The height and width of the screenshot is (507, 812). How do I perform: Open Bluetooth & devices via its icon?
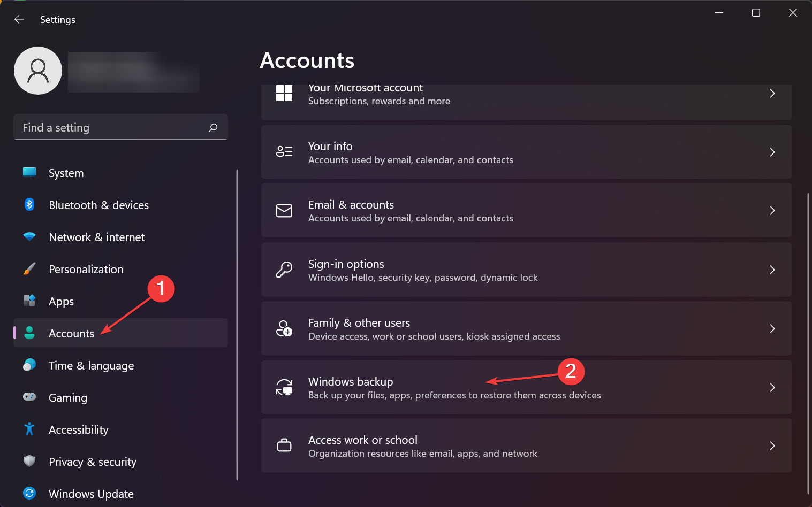click(29, 204)
